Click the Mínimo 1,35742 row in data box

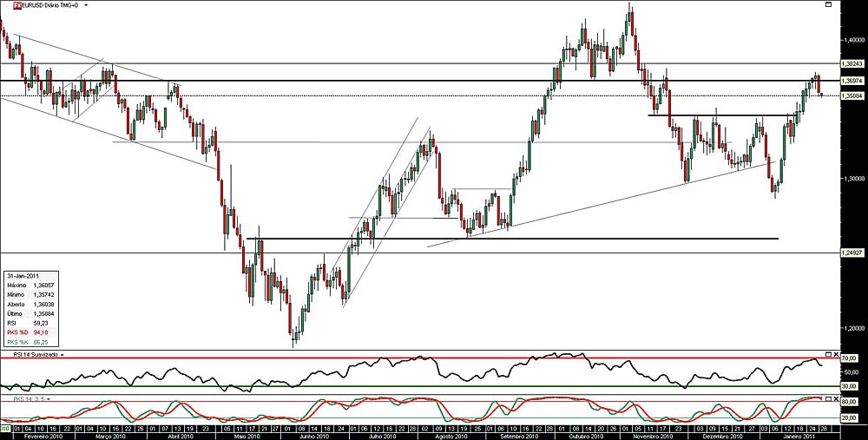[30, 294]
